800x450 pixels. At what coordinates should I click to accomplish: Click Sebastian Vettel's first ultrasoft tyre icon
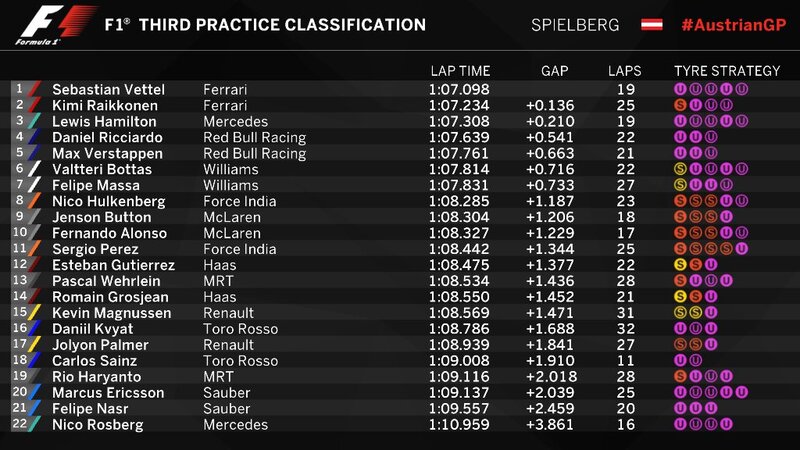680,89
